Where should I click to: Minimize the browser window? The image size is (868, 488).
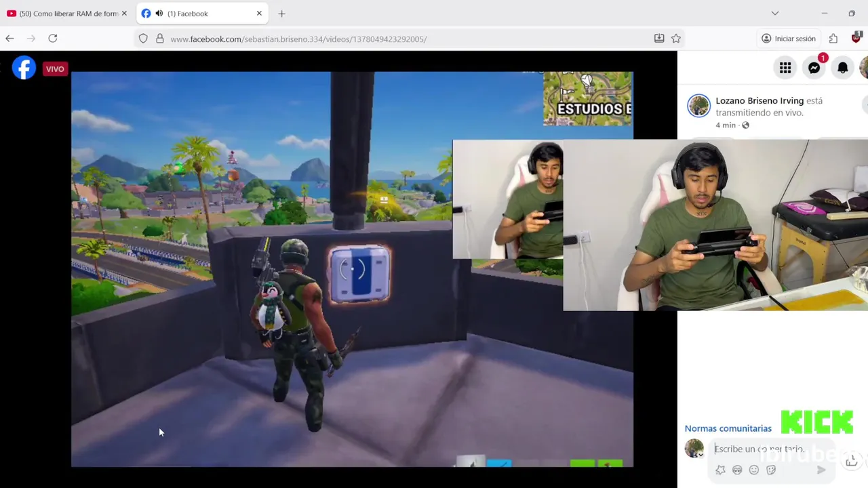click(825, 14)
